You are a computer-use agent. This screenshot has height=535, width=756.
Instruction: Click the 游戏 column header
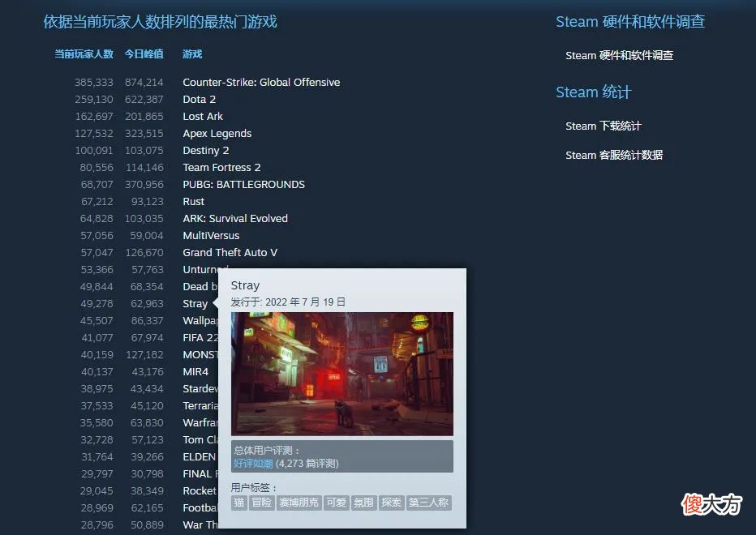192,54
